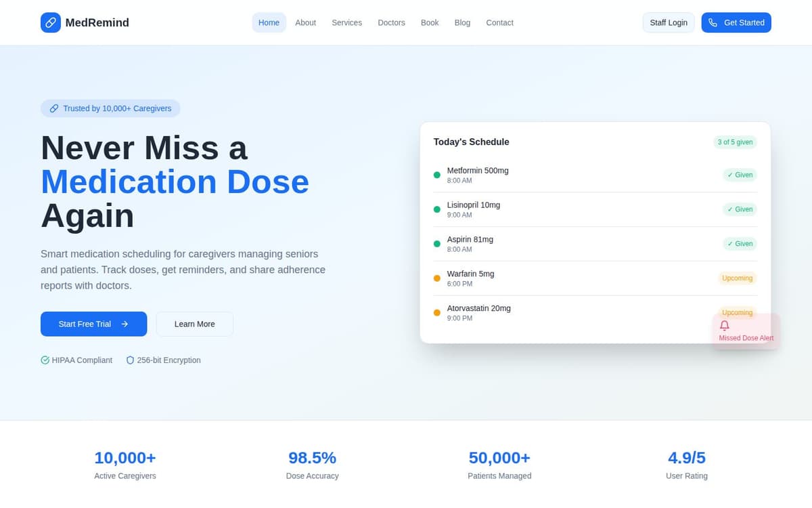
Task: Open the Book nav link
Action: pyautogui.click(x=430, y=22)
